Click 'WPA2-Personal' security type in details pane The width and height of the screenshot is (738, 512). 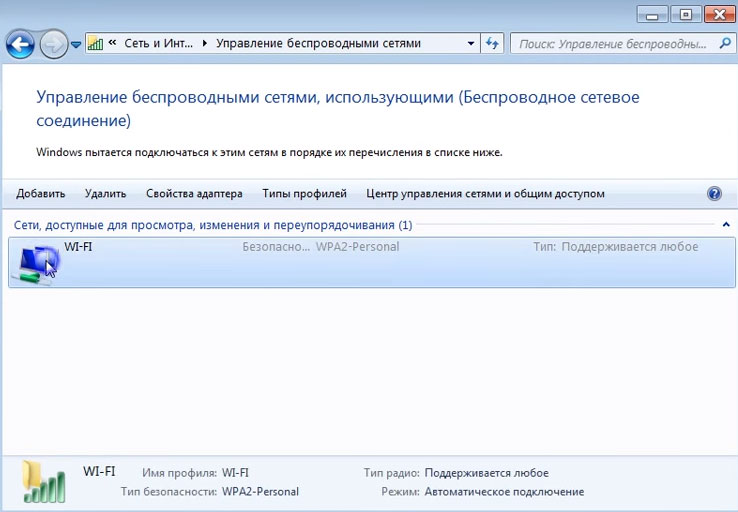coord(260,491)
